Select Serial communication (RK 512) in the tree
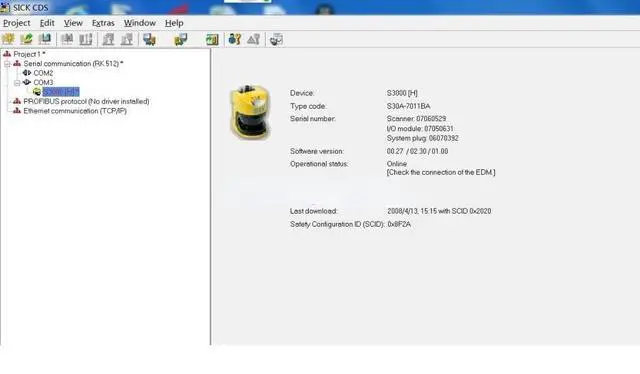 coord(73,64)
